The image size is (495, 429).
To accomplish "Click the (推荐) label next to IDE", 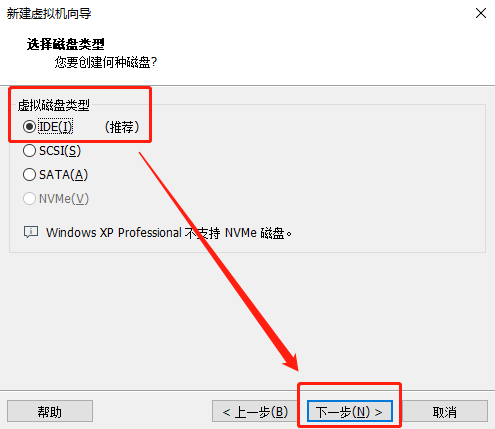I will (122, 127).
